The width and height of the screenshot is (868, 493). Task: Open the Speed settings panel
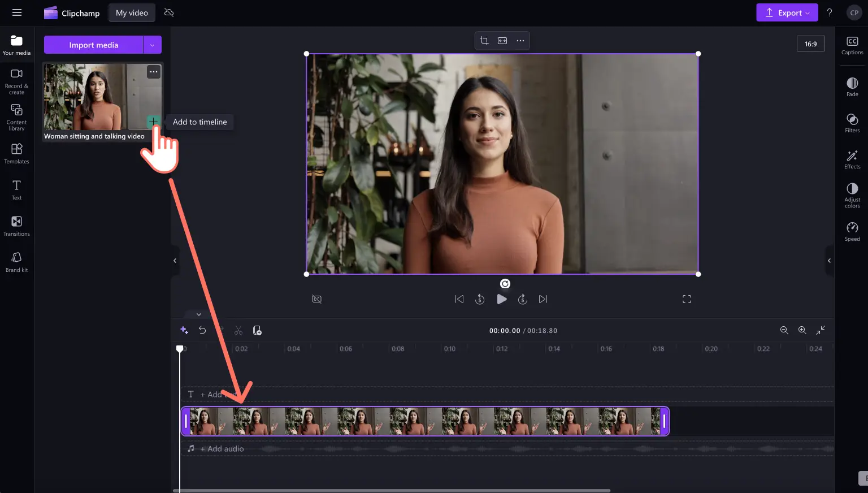click(x=852, y=232)
